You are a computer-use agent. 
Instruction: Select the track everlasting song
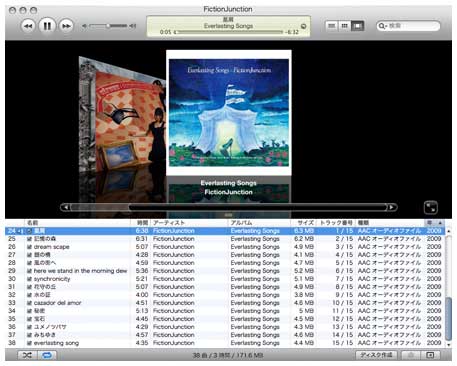[x=56, y=343]
